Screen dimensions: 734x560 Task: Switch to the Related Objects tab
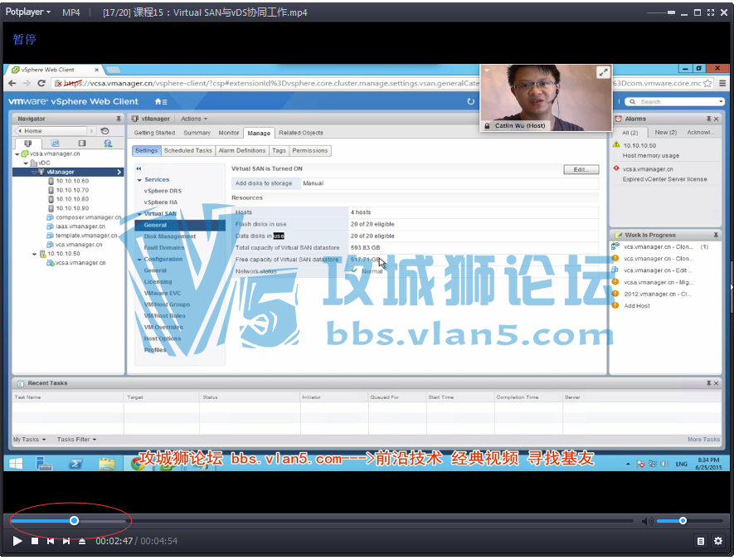301,133
